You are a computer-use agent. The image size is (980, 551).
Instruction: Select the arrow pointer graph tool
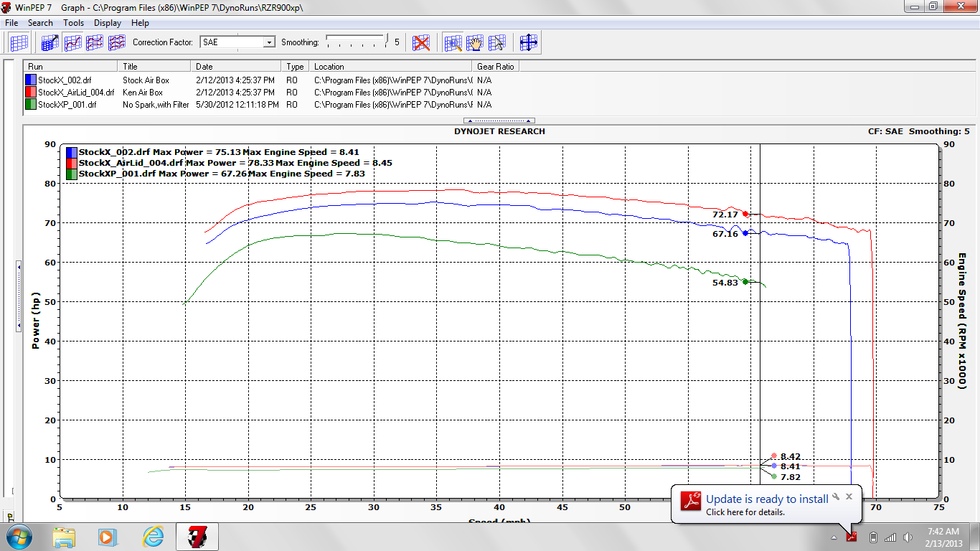coord(497,42)
